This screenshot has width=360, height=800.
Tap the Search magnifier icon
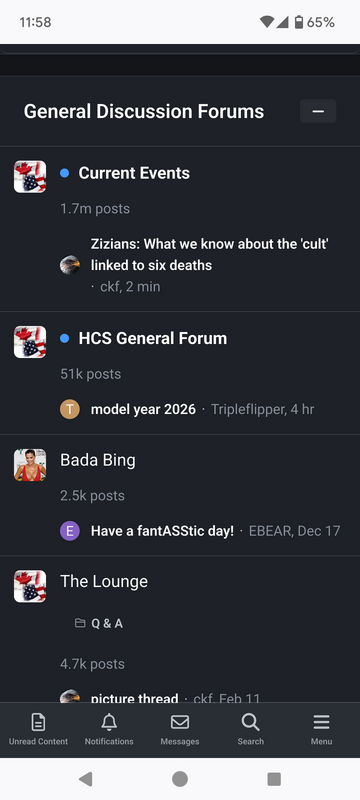tap(250, 722)
